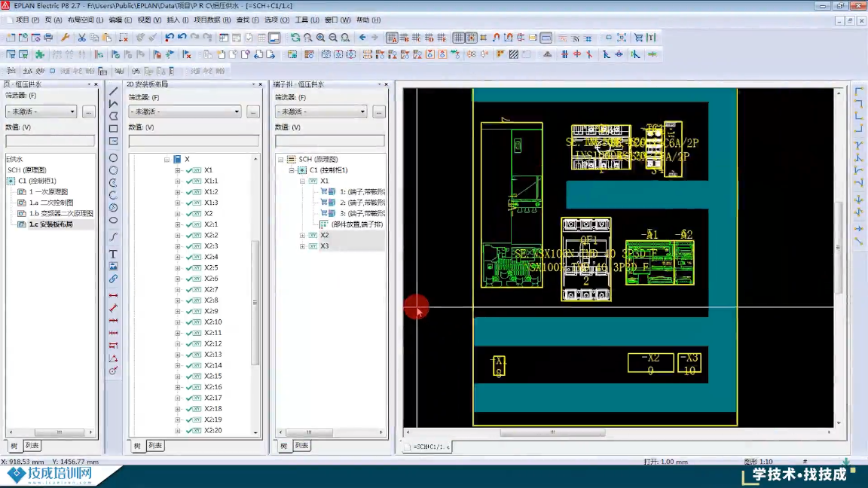
Task: Click the blue back arrow icon
Action: point(362,38)
